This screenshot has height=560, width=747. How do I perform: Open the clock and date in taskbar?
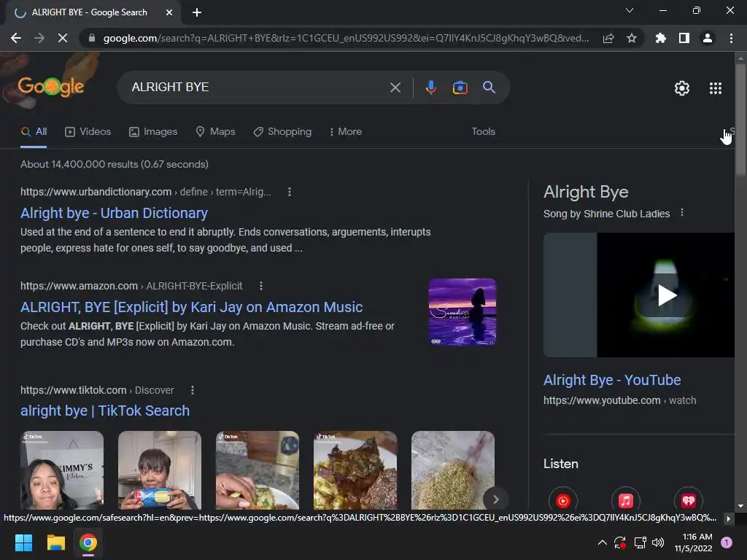[x=693, y=542]
